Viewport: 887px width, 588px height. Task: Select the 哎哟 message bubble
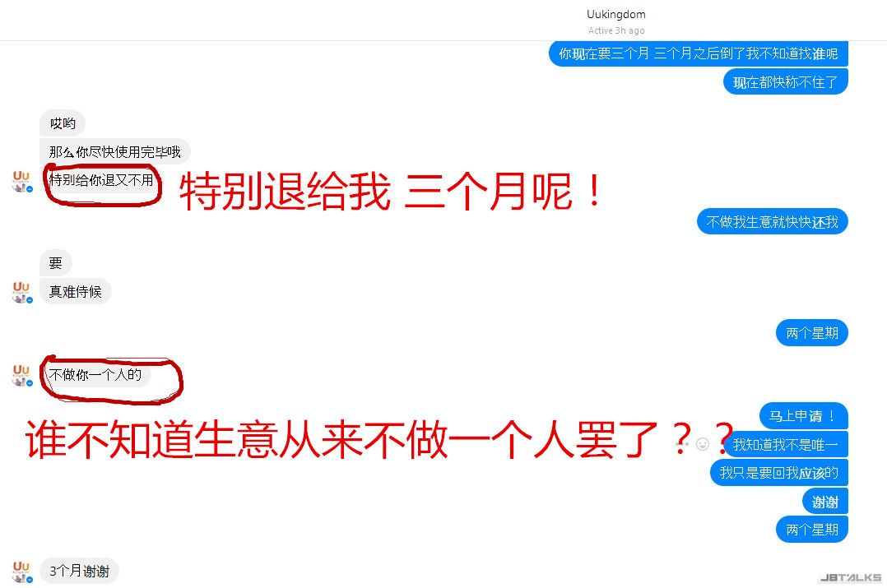[63, 123]
